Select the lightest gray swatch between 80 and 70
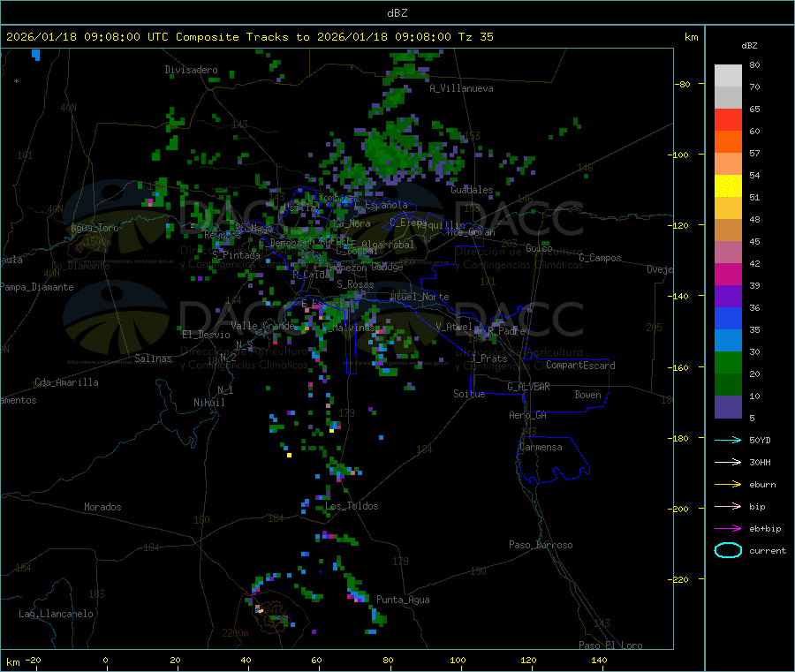This screenshot has width=795, height=672. pyautogui.click(x=728, y=76)
